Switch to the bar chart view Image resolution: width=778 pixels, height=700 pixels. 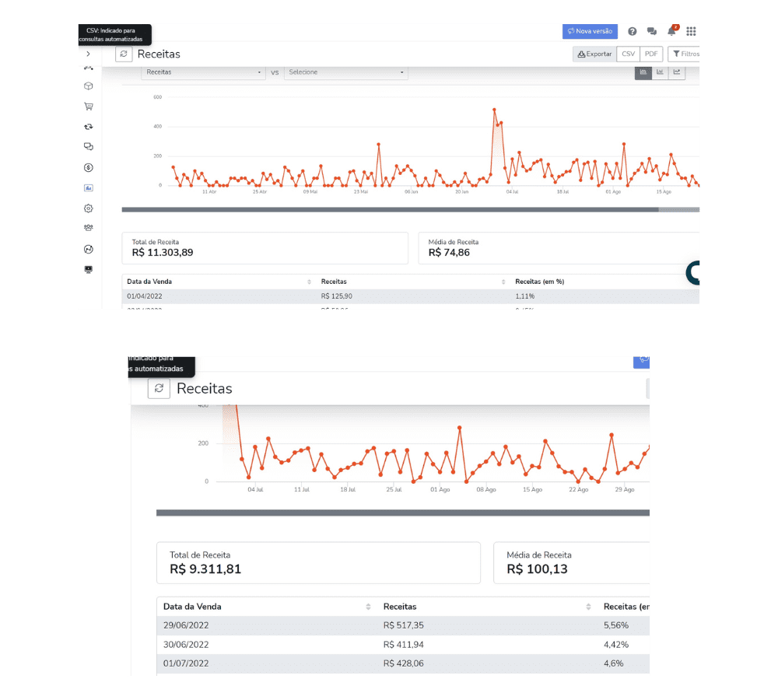[x=660, y=72]
